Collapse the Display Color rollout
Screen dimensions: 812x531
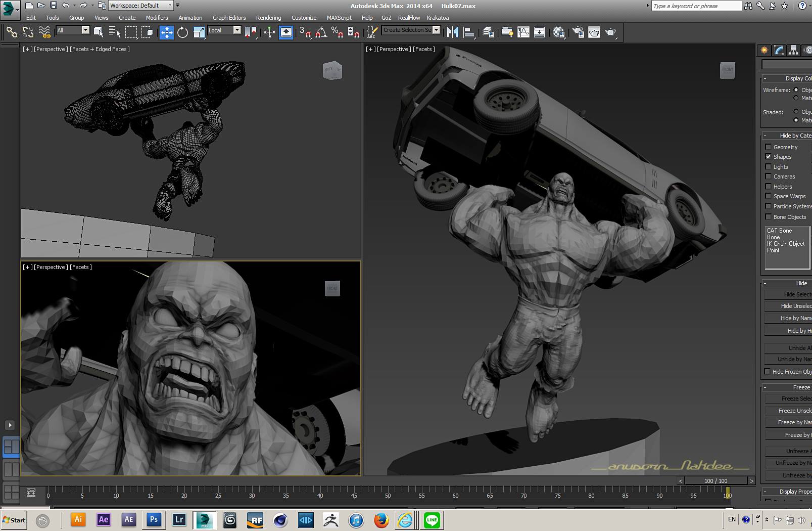(x=787, y=78)
